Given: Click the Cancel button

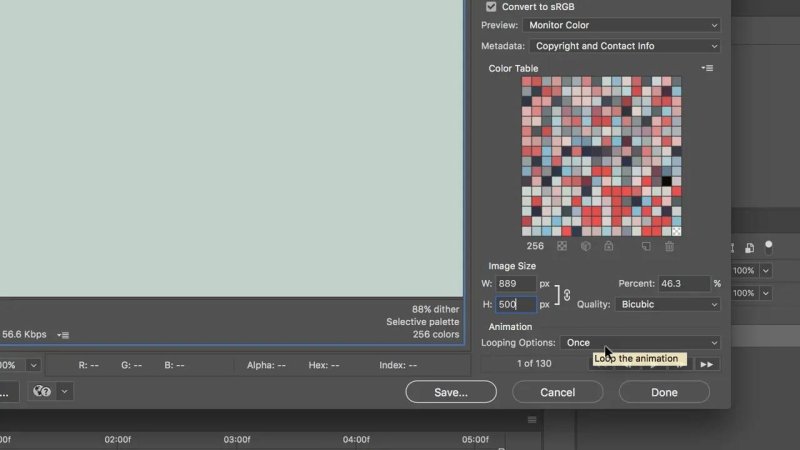Looking at the screenshot, I should coord(558,392).
